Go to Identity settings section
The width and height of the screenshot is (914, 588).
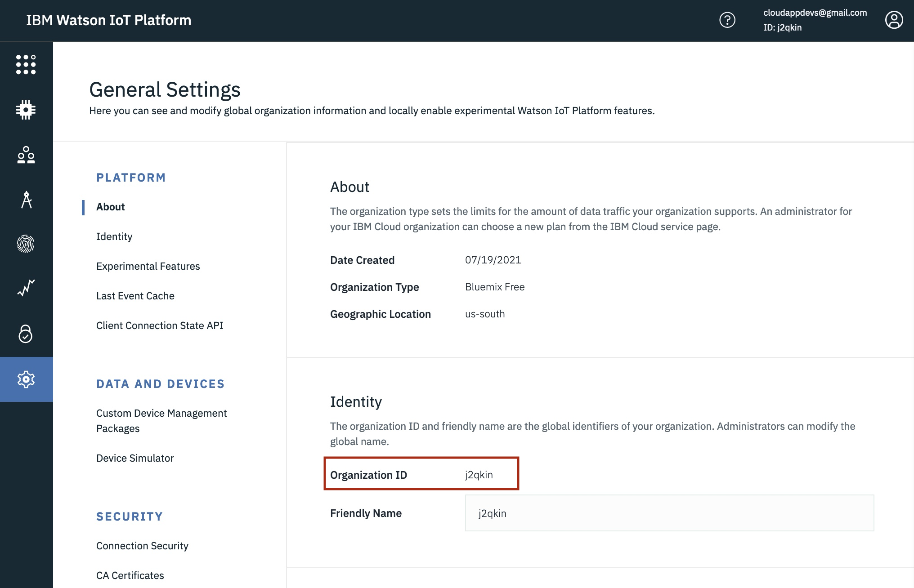(x=114, y=236)
